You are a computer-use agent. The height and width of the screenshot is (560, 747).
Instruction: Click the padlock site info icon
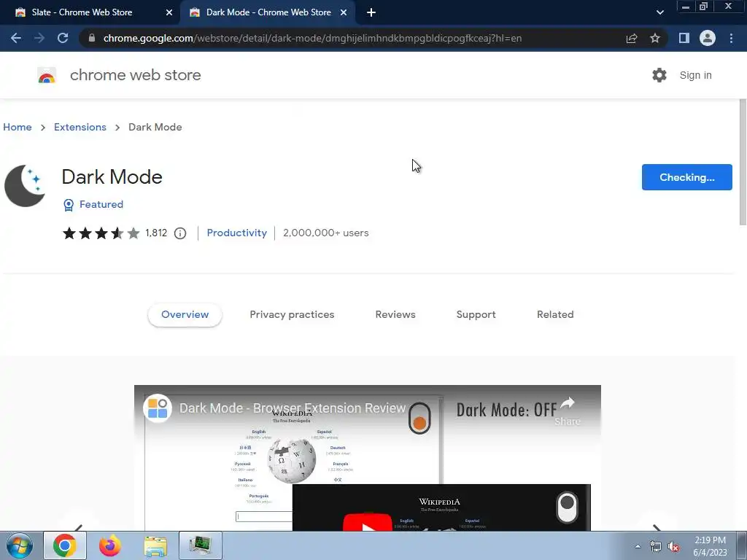[x=92, y=38]
